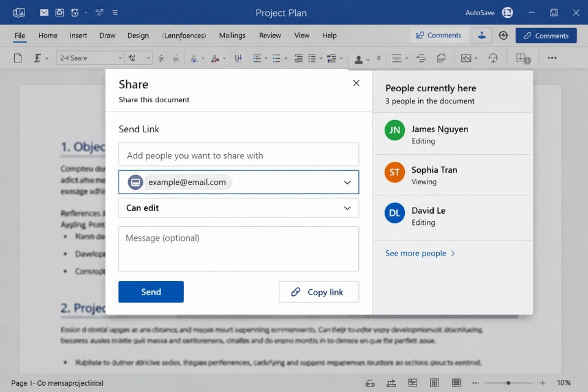Expand the font name dropdown
The image size is (588, 392).
point(120,58)
